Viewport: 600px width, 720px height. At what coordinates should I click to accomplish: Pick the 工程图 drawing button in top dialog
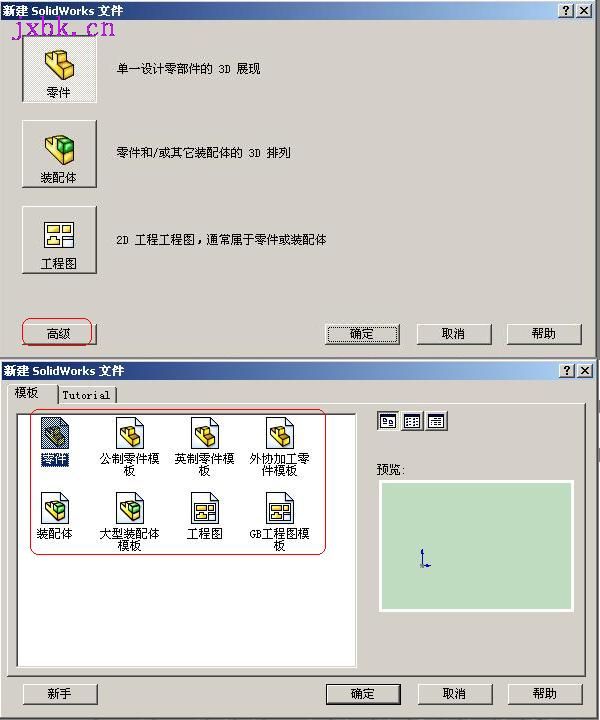[x=59, y=240]
